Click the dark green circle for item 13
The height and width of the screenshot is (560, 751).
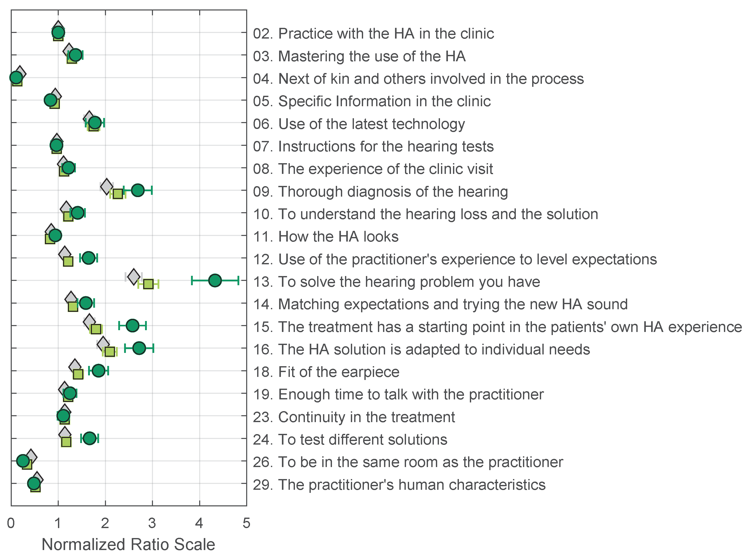pos(215,280)
